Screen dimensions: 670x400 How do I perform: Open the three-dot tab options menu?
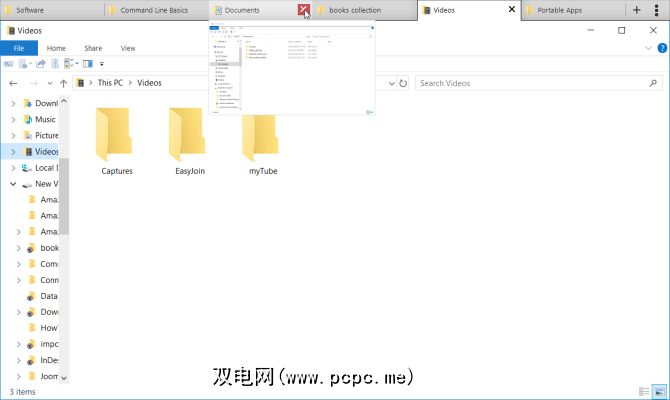click(656, 10)
